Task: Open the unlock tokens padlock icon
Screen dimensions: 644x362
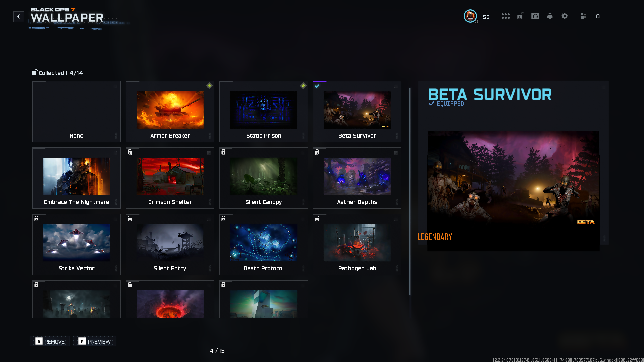Action: [520, 16]
